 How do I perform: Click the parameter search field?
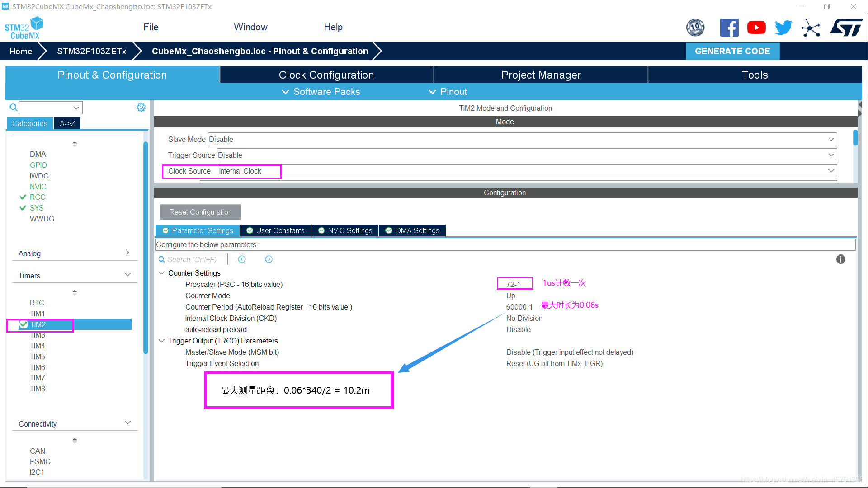tap(197, 259)
